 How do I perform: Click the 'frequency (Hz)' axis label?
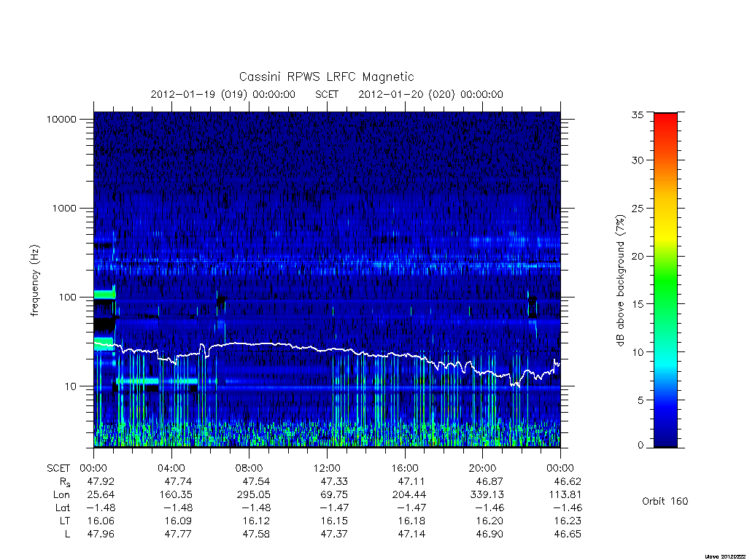coord(35,281)
